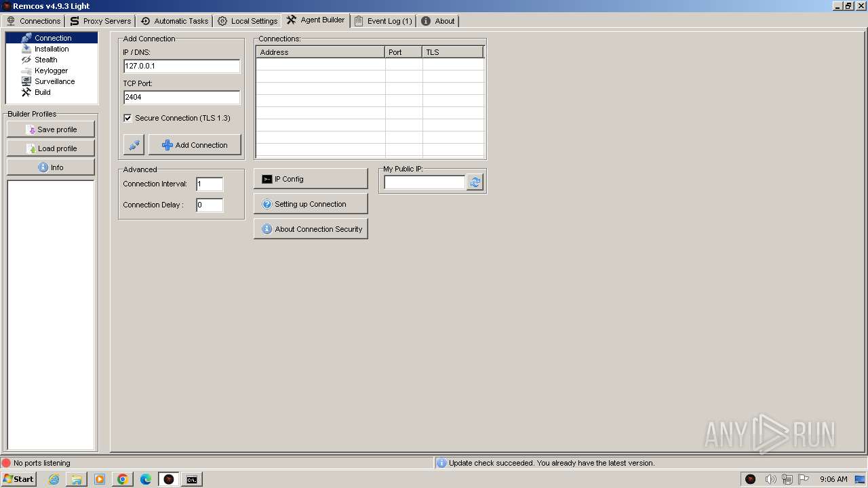Click the Remcos system tray icon

751,479
